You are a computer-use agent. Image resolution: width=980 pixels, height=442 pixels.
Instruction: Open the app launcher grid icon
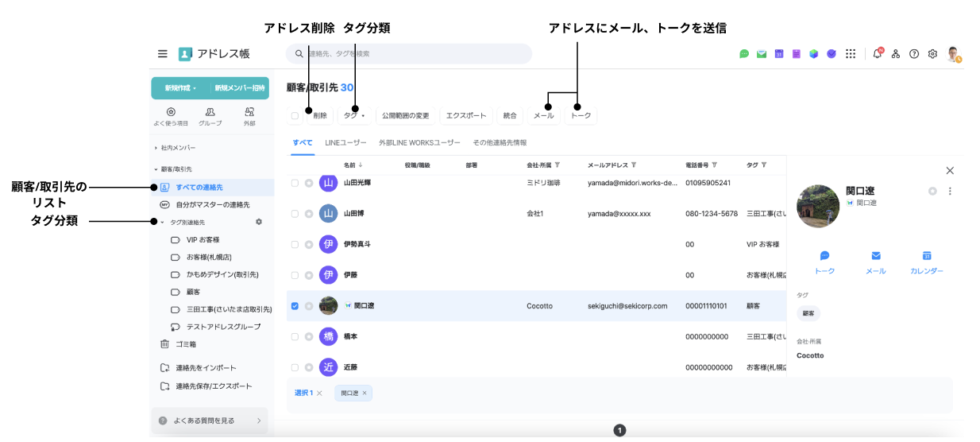(851, 54)
